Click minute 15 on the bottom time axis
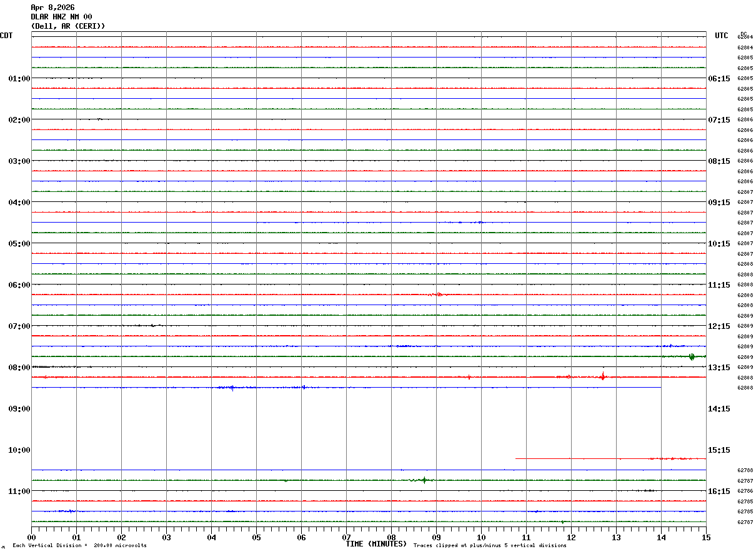Screen dimensions: 756x554 706,538
